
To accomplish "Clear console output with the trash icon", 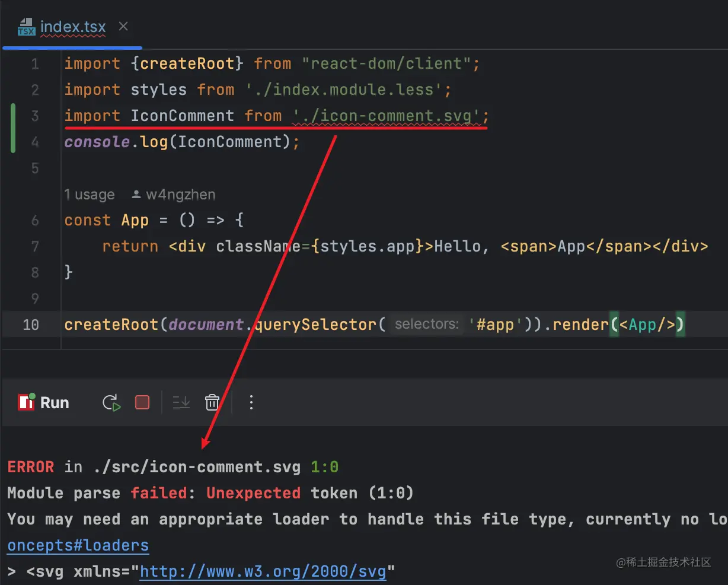I will (x=213, y=402).
